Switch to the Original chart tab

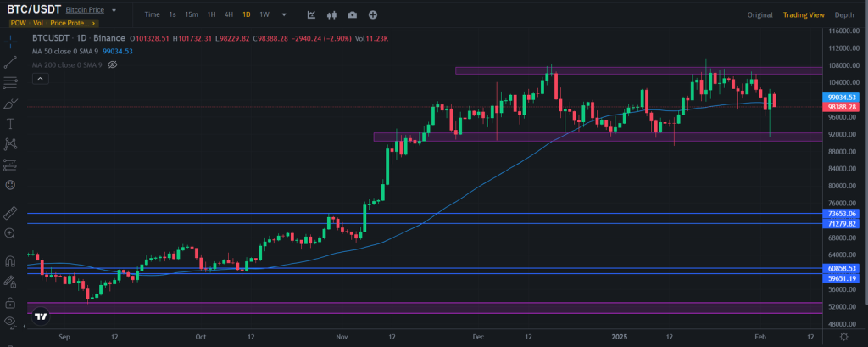(759, 14)
